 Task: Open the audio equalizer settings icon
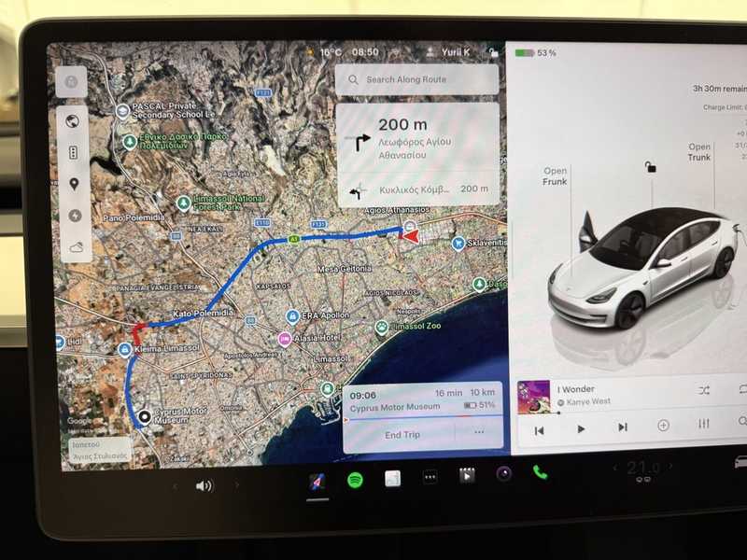pyautogui.click(x=704, y=424)
